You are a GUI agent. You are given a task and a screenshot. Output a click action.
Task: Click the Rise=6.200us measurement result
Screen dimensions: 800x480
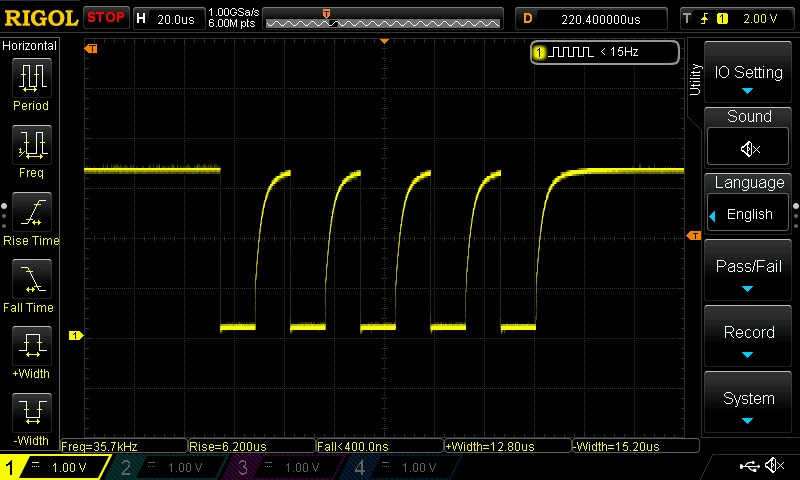tap(252, 446)
